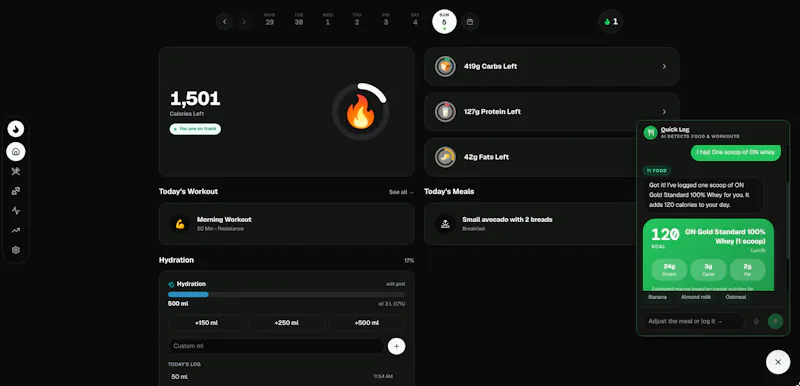Click the You are on track badge
Viewport: 800px width, 386px height.
click(195, 129)
